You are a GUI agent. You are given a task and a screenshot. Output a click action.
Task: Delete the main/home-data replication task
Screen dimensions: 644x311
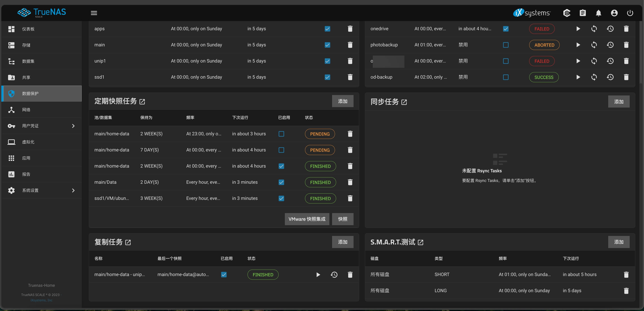point(350,274)
